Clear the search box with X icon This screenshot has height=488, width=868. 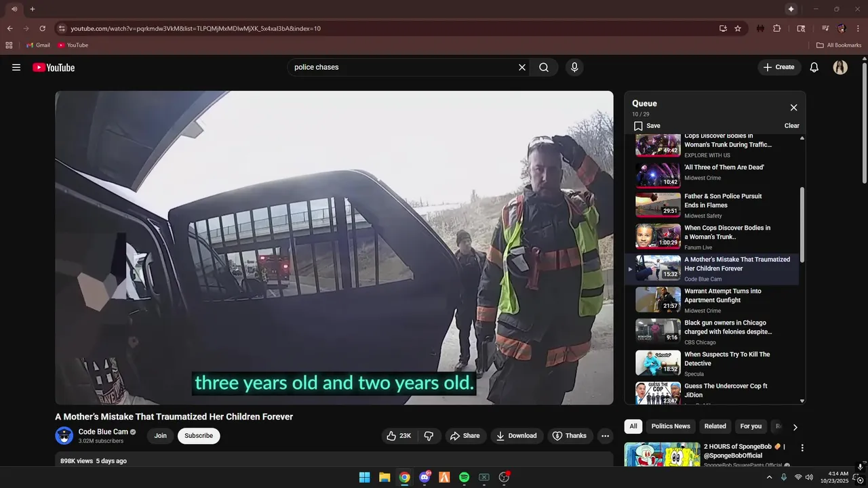522,67
